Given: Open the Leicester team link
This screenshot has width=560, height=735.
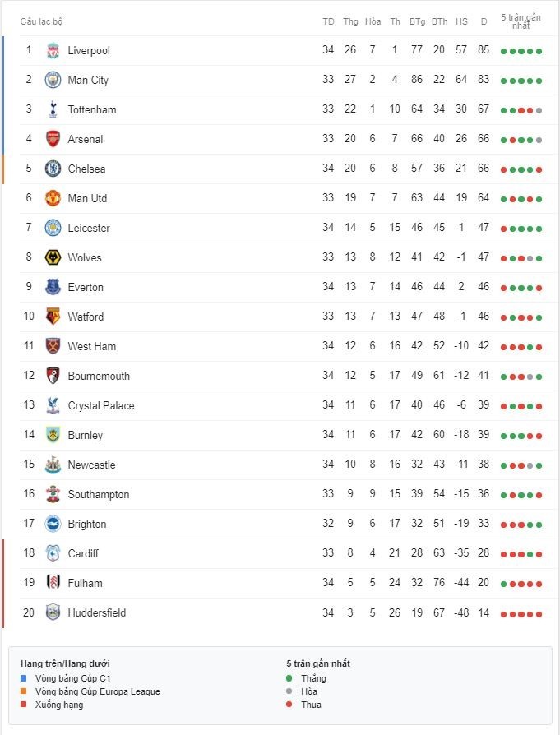Looking at the screenshot, I should [x=89, y=228].
